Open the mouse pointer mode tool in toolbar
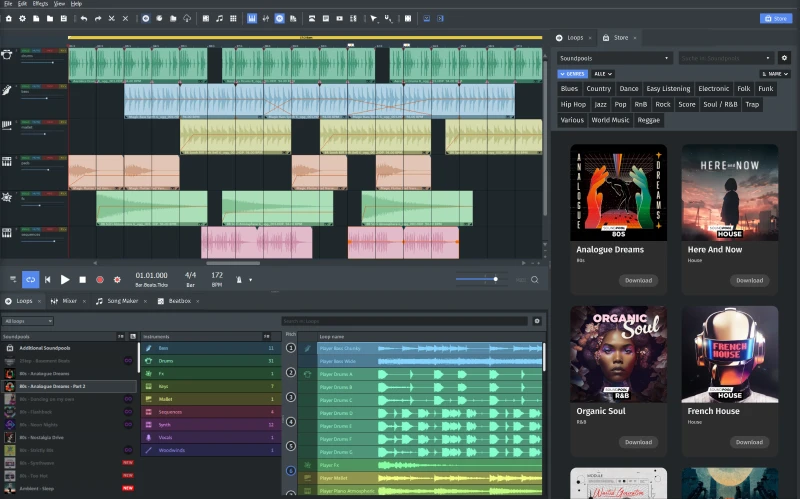 pyautogui.click(x=374, y=18)
